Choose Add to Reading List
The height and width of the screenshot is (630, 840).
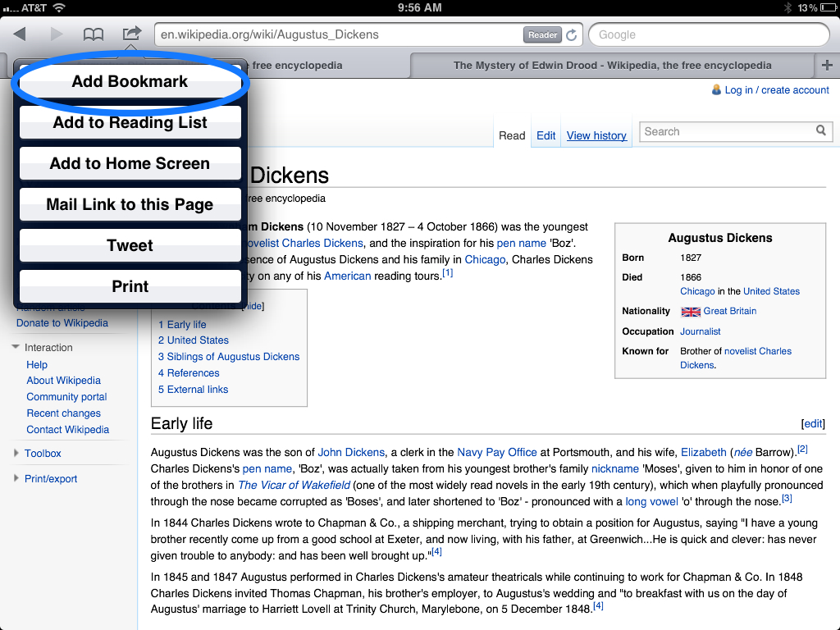(x=130, y=122)
